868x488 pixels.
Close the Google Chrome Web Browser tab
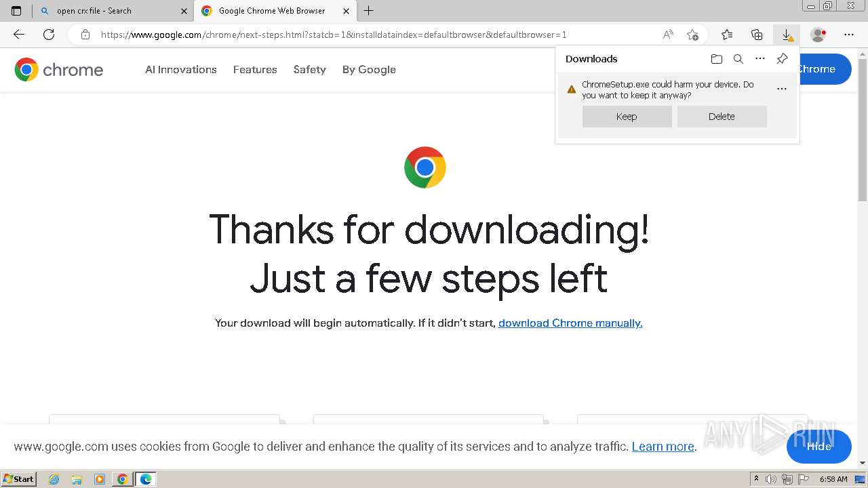[x=346, y=11]
